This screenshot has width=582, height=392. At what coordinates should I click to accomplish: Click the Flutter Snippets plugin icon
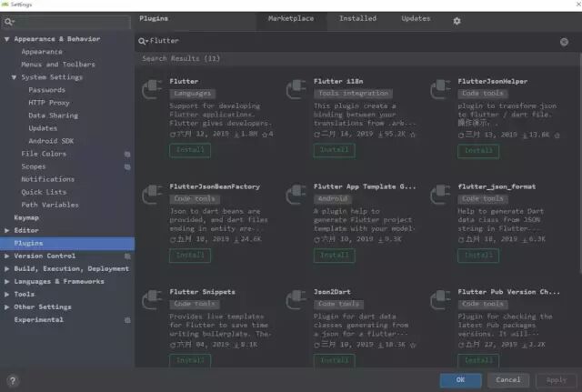(x=152, y=299)
